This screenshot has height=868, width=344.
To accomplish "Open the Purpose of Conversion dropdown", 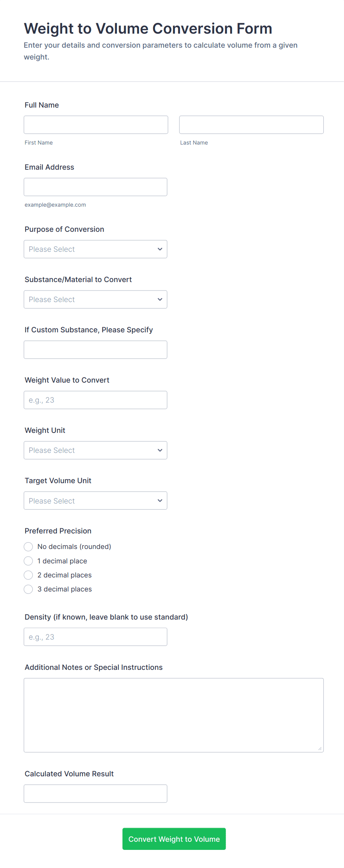I will pos(95,249).
